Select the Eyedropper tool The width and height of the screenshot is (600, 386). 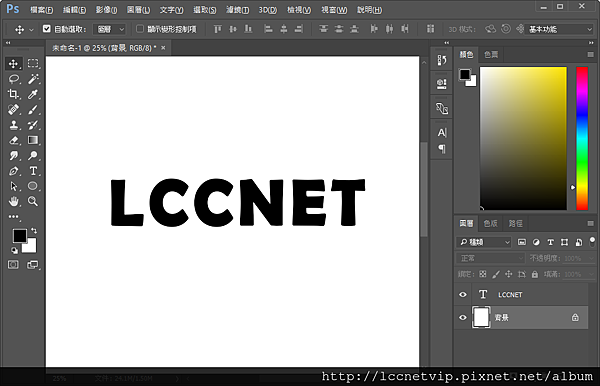[33, 94]
